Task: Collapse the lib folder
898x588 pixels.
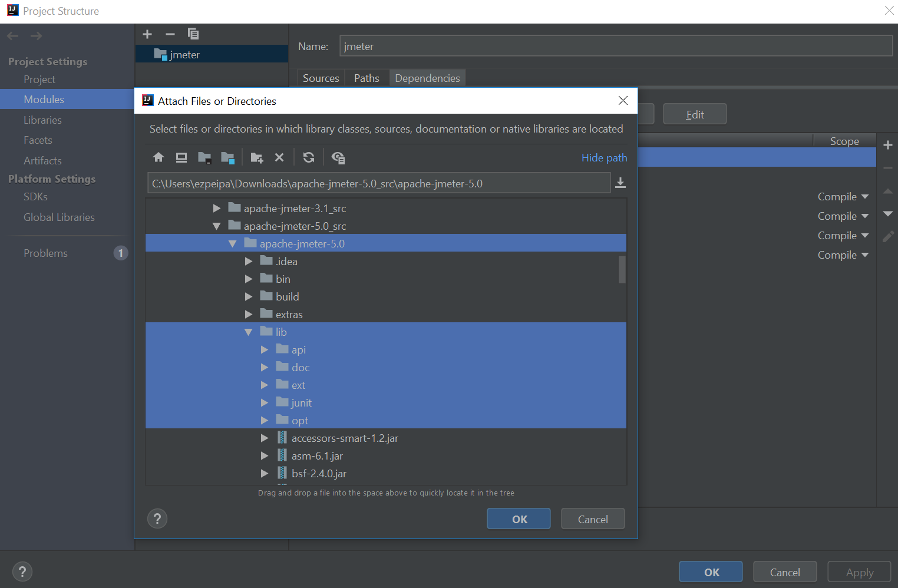Action: pyautogui.click(x=249, y=332)
